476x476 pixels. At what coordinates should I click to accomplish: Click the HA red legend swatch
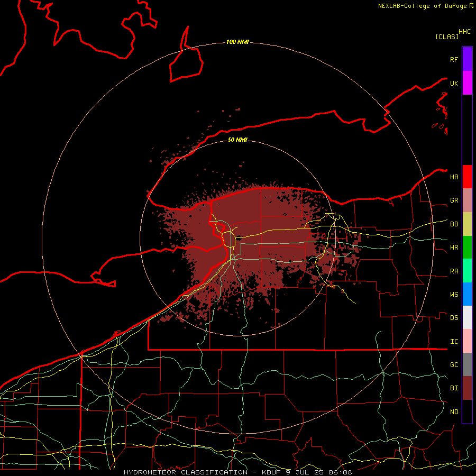pos(467,177)
